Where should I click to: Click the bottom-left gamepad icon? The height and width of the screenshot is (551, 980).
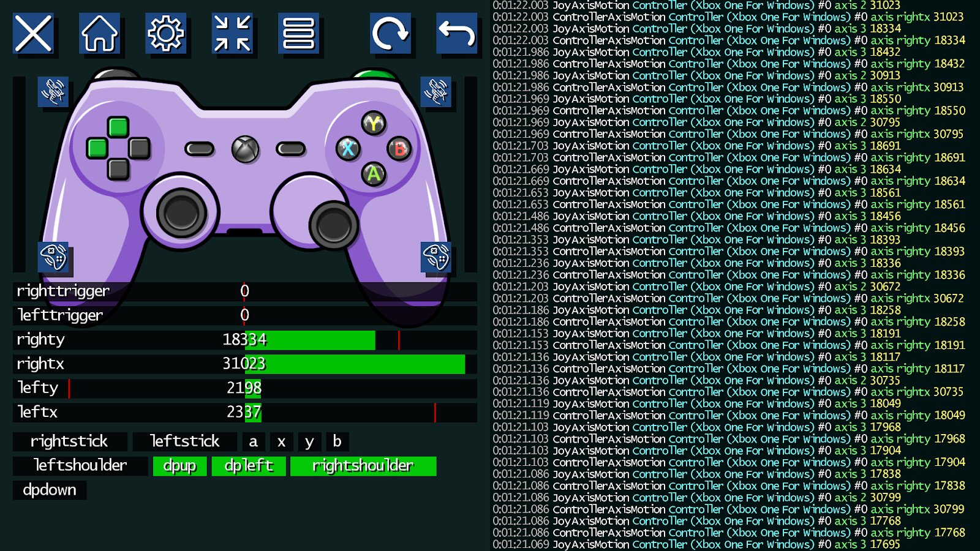pos(55,257)
